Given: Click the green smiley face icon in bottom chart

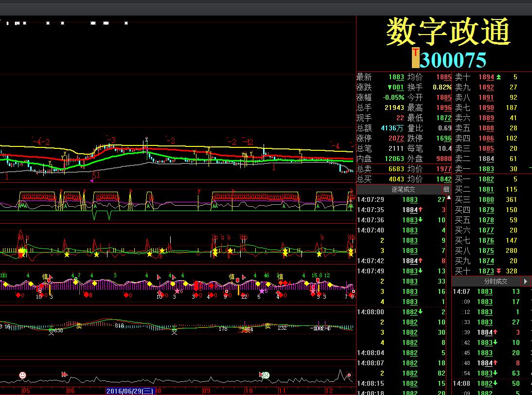Looking at the screenshot, I should pos(266,375).
